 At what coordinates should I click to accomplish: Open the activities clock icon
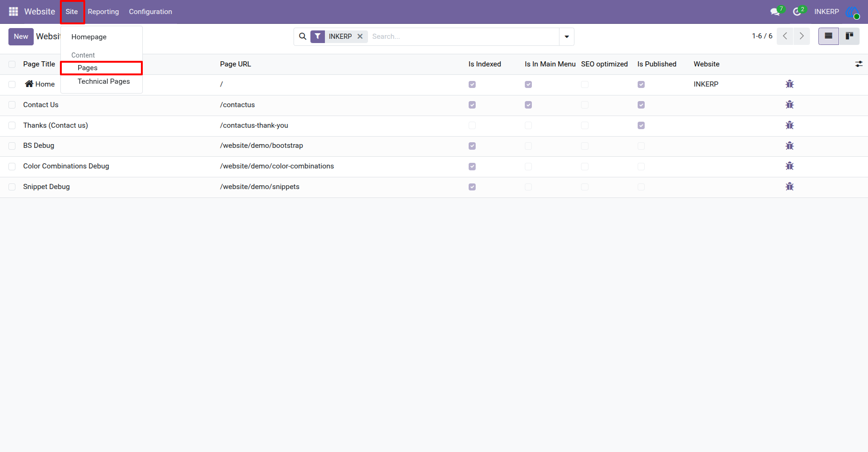pyautogui.click(x=798, y=12)
